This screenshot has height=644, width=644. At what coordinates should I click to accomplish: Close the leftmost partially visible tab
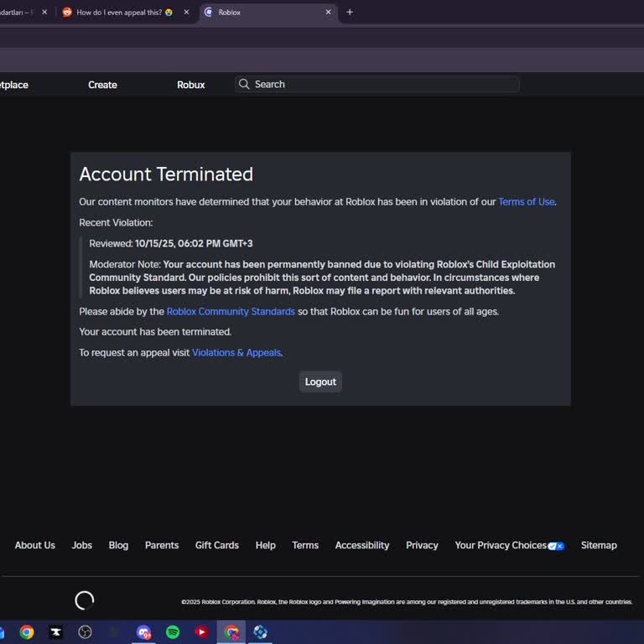point(44,13)
